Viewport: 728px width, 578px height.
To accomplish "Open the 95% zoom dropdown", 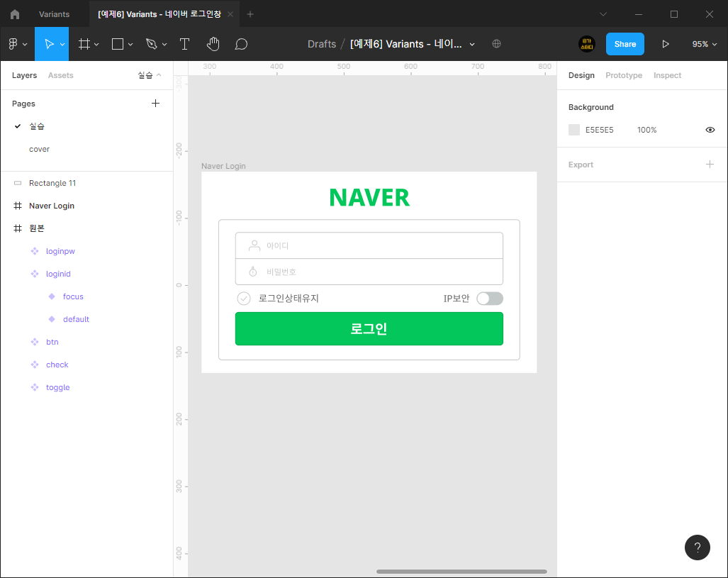I will pos(705,44).
